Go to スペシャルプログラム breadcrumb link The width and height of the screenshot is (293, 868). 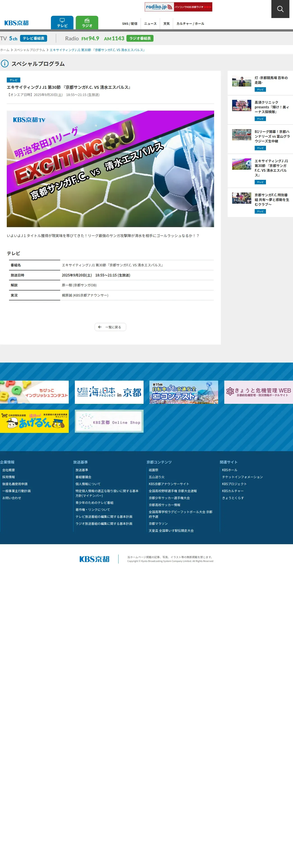click(x=29, y=50)
